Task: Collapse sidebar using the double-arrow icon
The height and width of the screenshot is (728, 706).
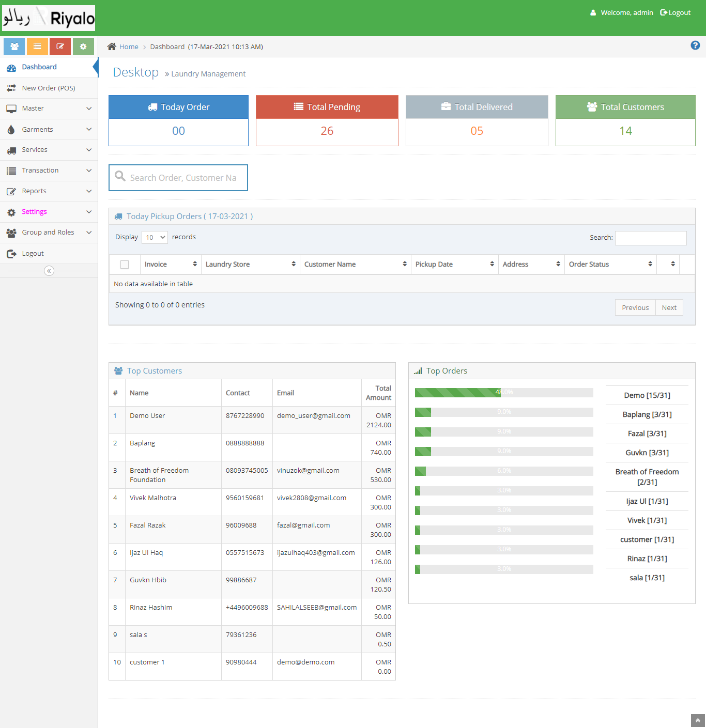Action: [x=49, y=271]
